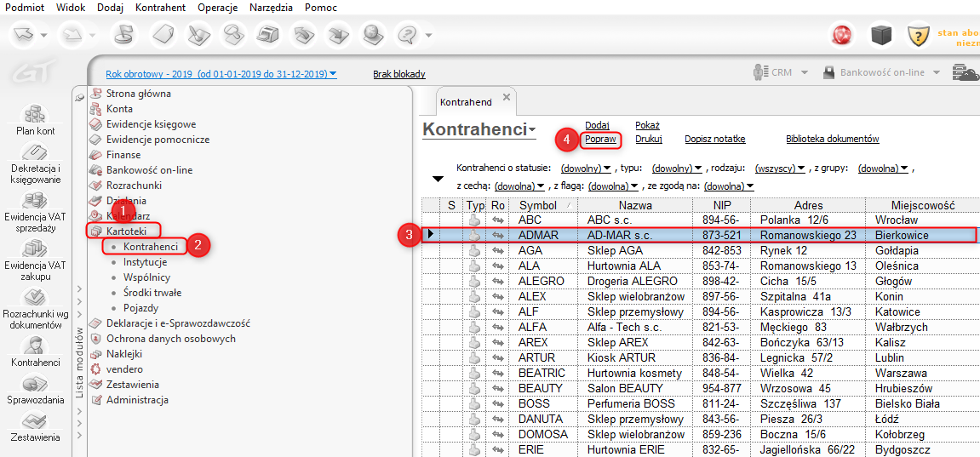Click the Popraw link
Viewport: 980px width, 457px height.
tap(600, 140)
